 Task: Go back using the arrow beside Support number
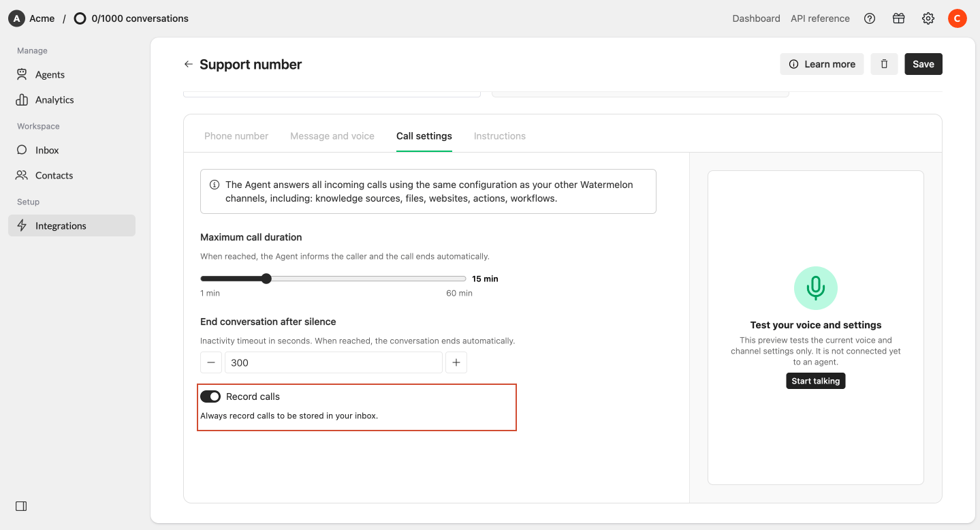tap(189, 64)
